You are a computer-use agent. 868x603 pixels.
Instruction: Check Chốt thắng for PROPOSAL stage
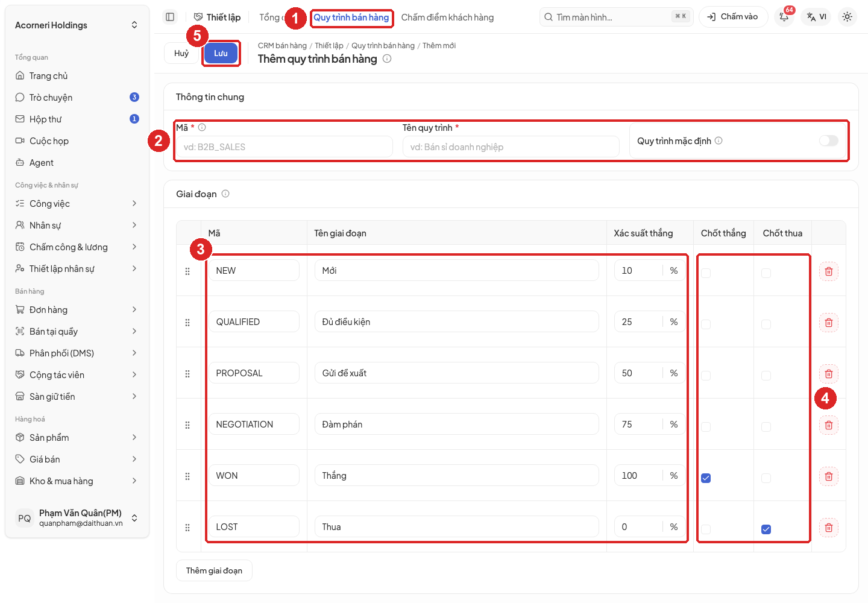pos(706,376)
